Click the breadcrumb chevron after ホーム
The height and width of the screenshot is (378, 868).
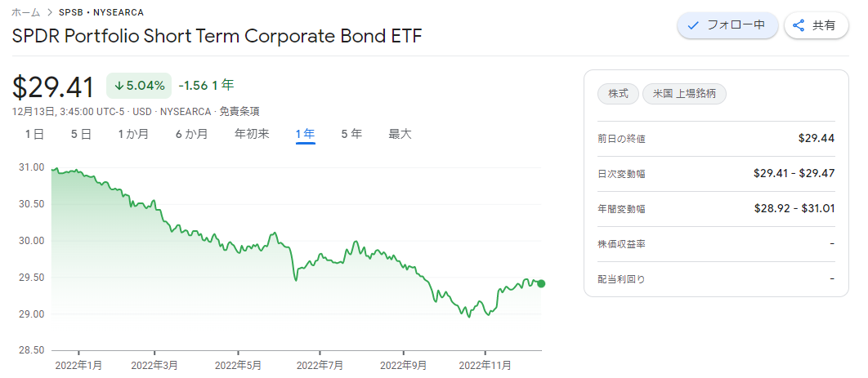tap(49, 12)
